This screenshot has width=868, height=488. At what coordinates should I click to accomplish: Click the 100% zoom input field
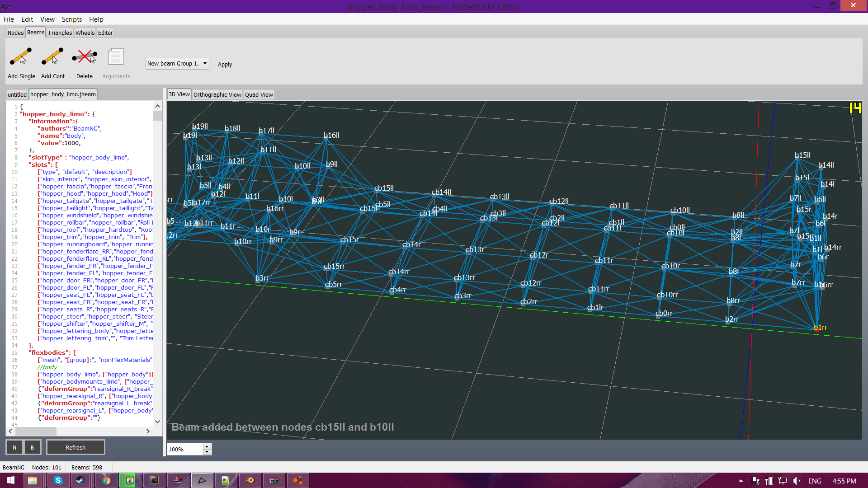click(x=185, y=449)
